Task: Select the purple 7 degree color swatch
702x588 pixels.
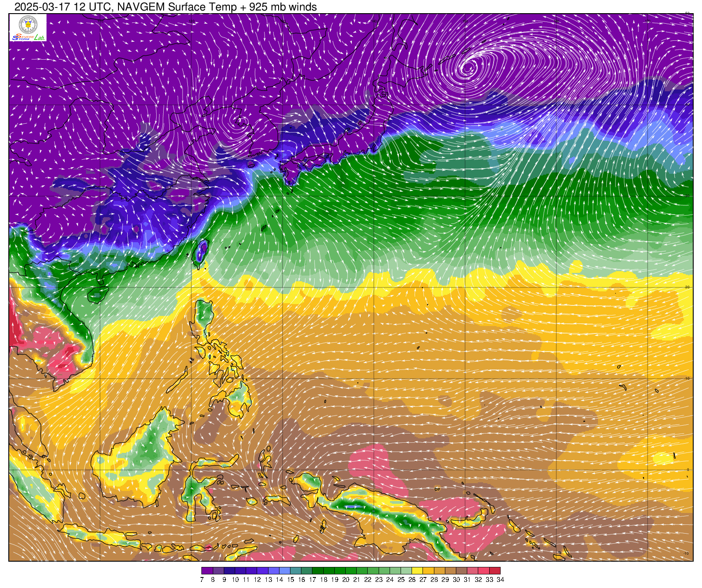Action: (x=207, y=570)
